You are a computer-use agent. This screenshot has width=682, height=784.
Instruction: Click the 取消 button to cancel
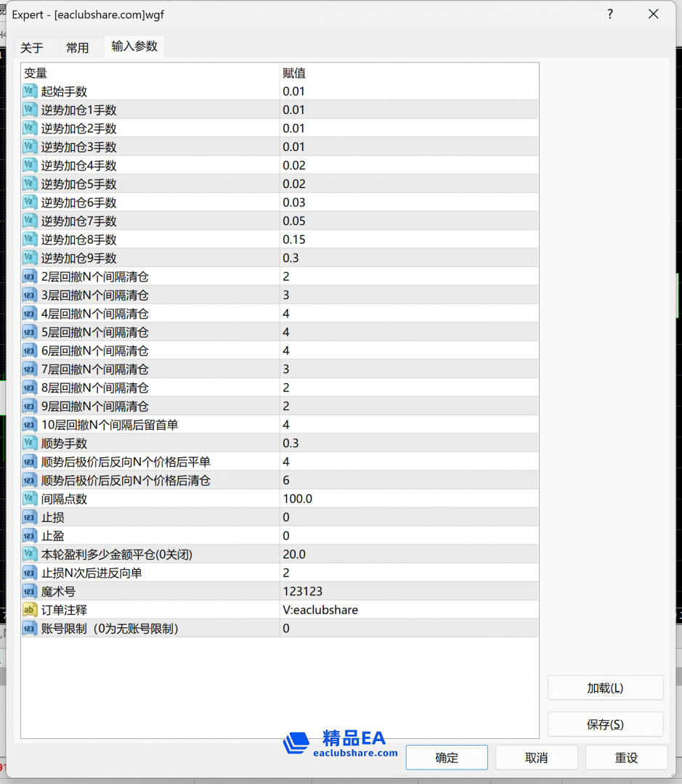(x=536, y=757)
